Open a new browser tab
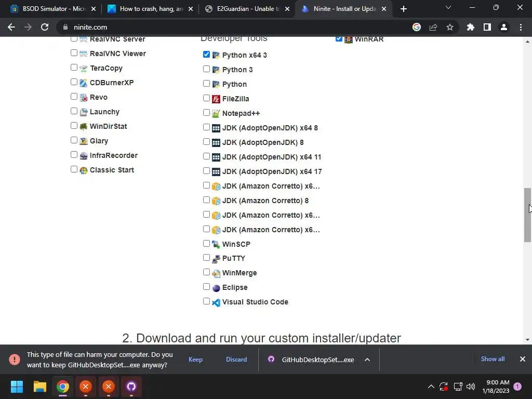 coord(403,9)
